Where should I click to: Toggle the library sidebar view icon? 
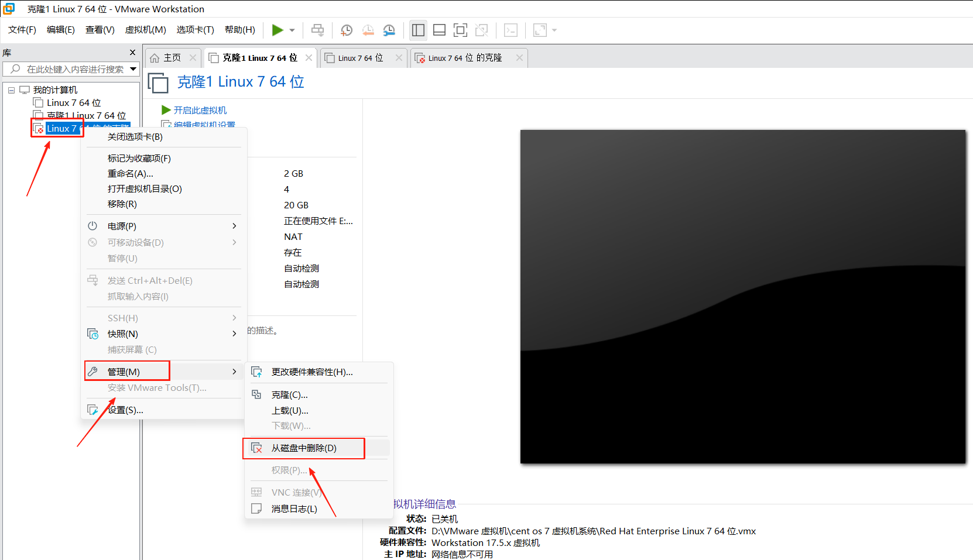tap(418, 30)
